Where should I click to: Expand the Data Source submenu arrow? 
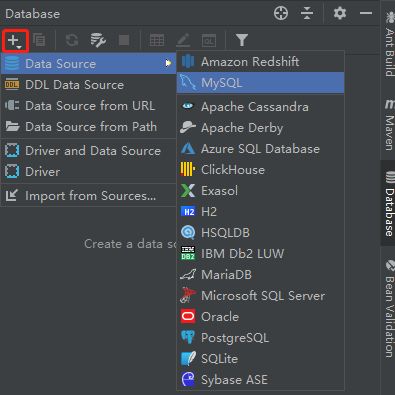point(168,63)
